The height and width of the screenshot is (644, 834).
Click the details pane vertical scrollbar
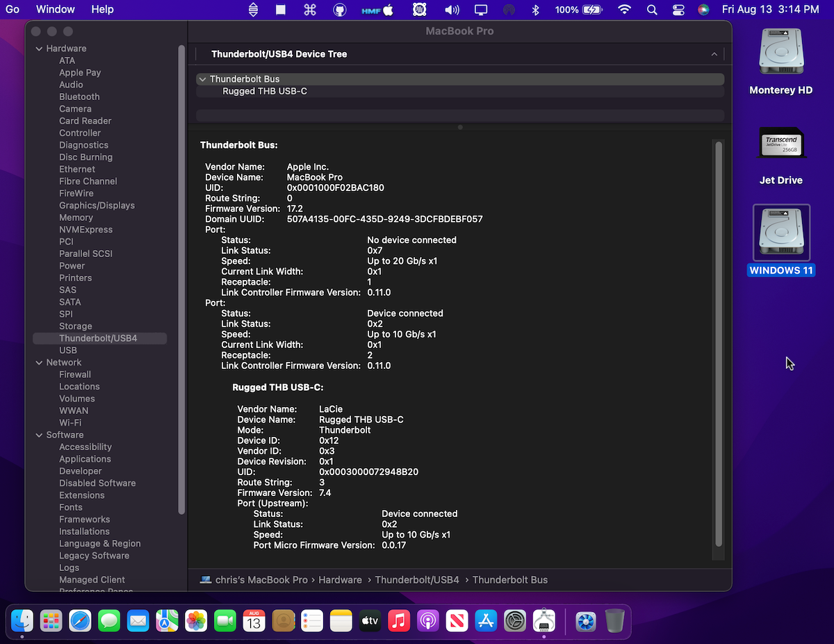click(x=719, y=344)
